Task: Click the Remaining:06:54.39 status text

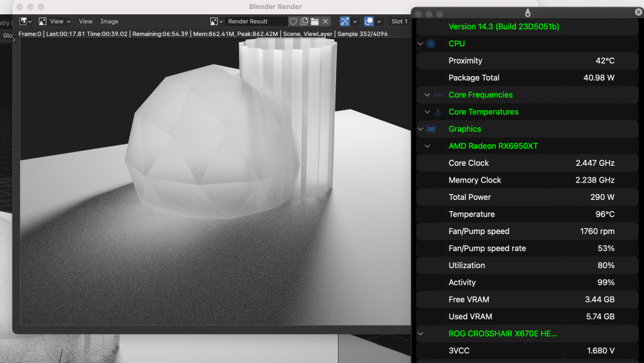Action: tap(160, 34)
